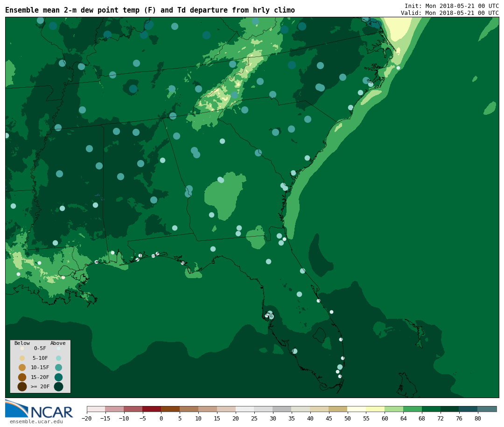Click the Below 10-15F light brown legend circle

pos(22,368)
